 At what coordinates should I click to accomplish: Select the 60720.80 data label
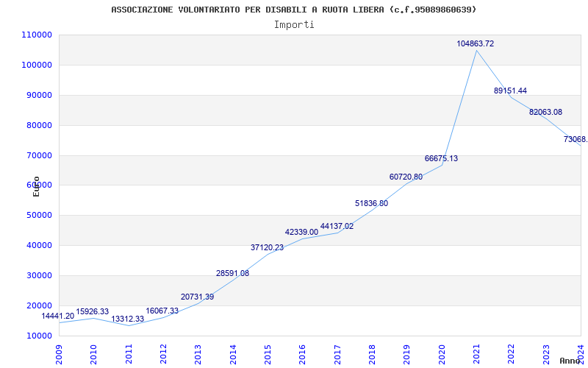point(406,177)
